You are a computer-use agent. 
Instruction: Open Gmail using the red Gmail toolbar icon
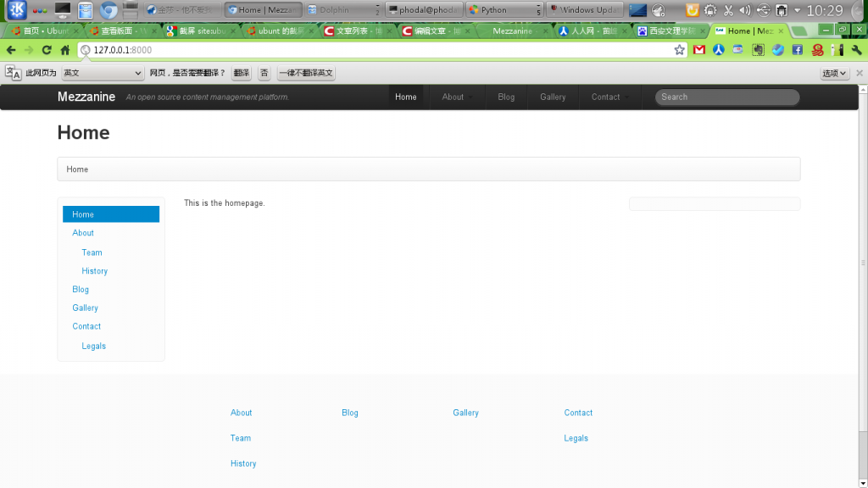[698, 49]
